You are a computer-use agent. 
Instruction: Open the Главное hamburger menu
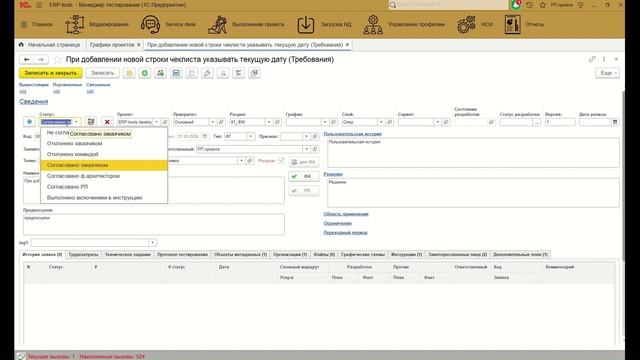24,24
